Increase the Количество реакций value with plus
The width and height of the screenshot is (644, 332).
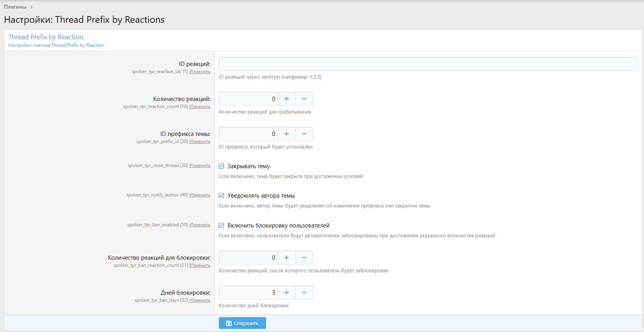point(286,99)
